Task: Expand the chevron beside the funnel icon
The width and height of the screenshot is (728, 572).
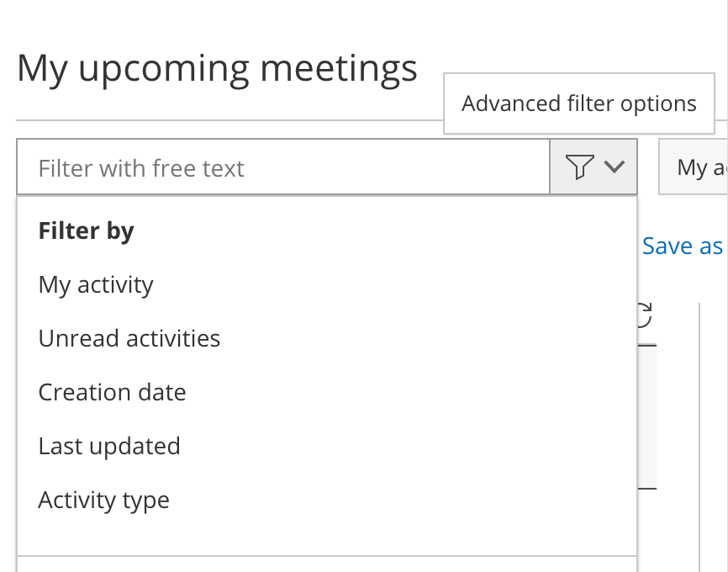Action: point(615,167)
